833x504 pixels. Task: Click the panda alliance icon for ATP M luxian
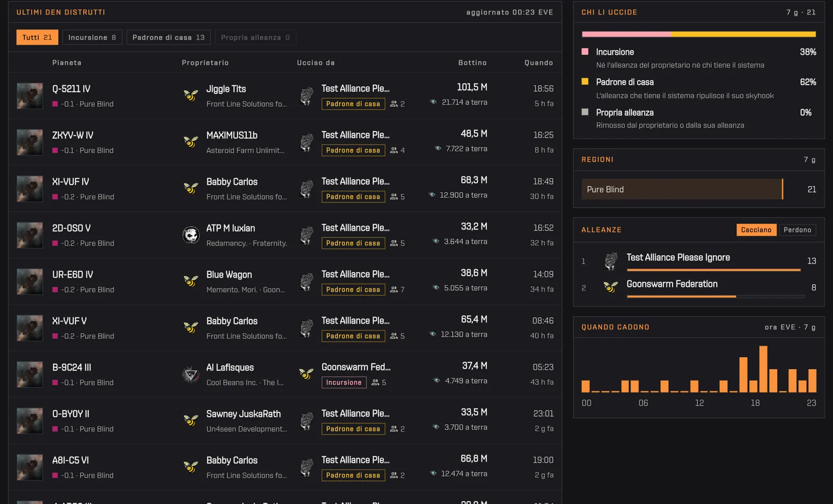191,235
